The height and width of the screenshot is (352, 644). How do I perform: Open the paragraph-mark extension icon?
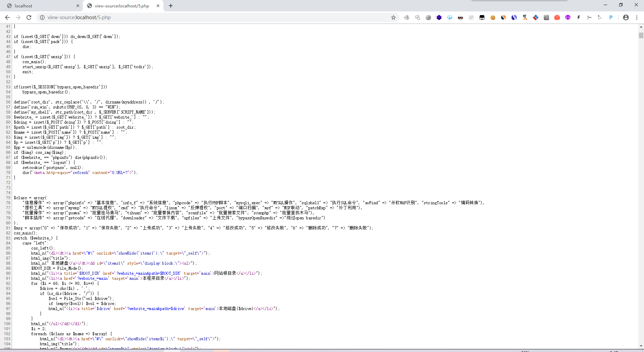[x=525, y=17]
